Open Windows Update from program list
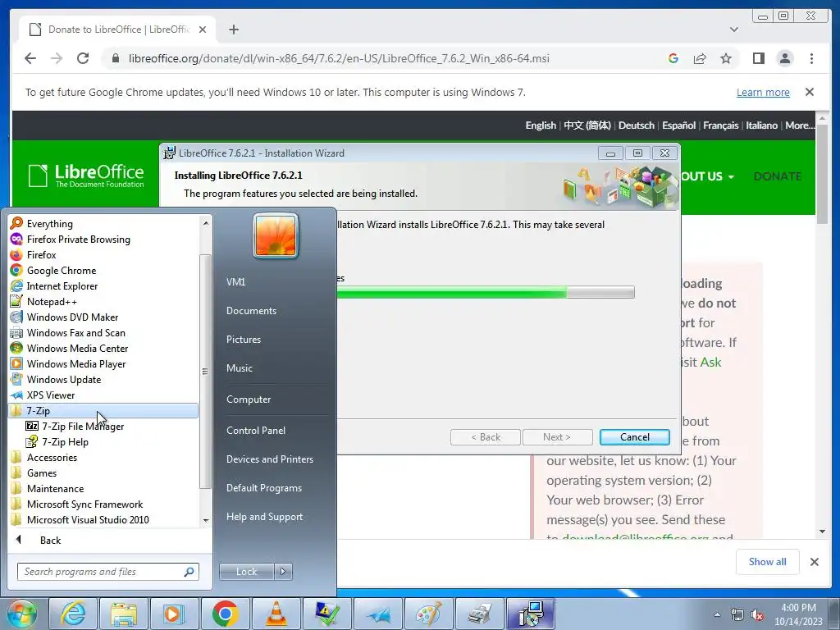The image size is (840, 630). (64, 379)
